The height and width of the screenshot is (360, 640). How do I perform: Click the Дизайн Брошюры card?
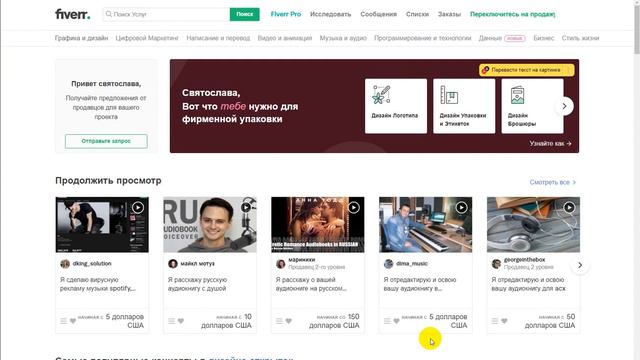pyautogui.click(x=532, y=106)
